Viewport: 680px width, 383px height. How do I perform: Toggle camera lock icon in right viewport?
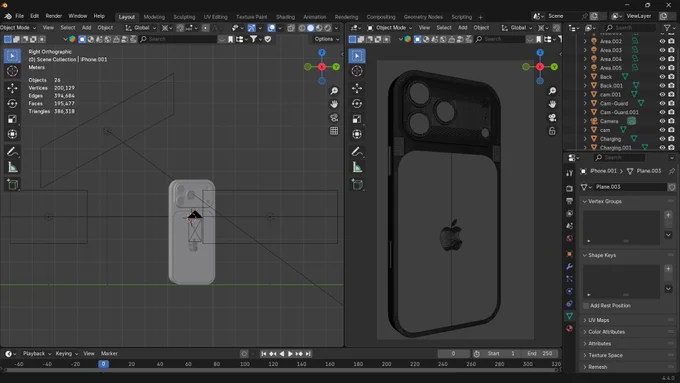(x=552, y=131)
